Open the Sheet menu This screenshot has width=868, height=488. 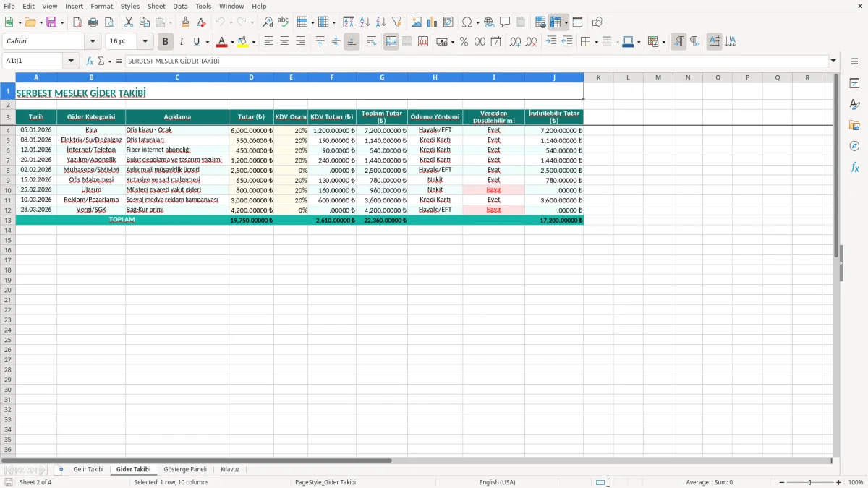pos(156,6)
